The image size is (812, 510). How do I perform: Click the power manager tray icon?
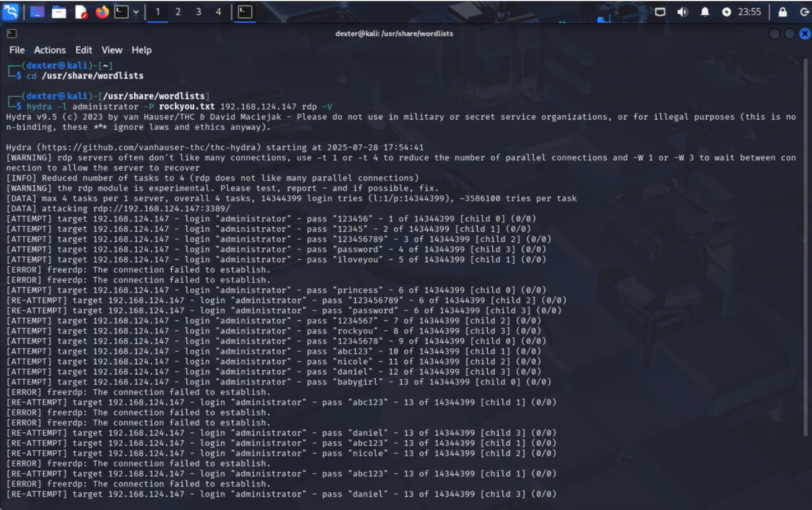[x=727, y=12]
